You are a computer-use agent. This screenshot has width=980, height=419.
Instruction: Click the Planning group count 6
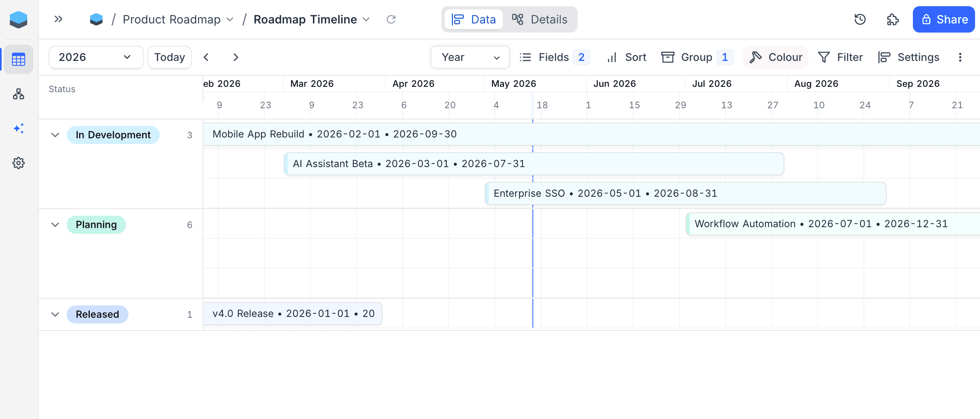(190, 225)
